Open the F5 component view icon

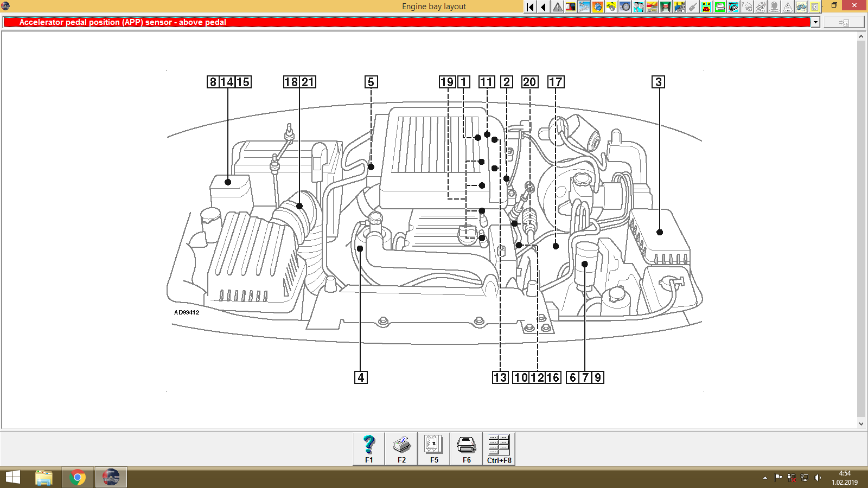[433, 445]
